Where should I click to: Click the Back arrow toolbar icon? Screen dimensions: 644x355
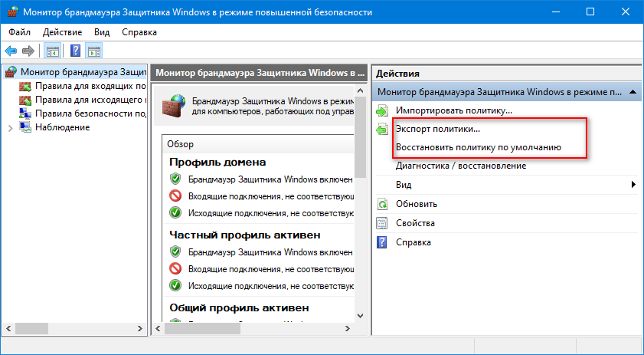pos(11,51)
